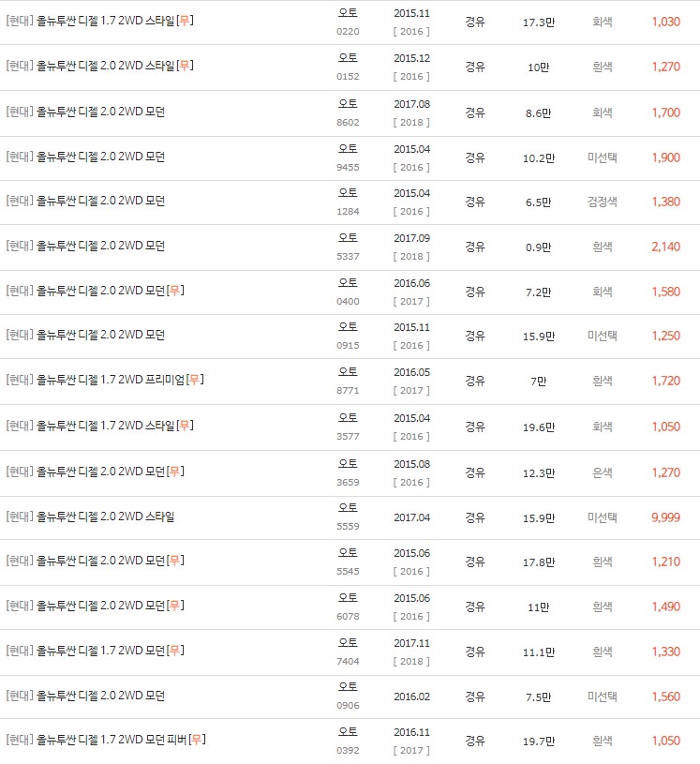Click the 미선택 color cell on the 1,900 listing
The height and width of the screenshot is (764, 700).
click(602, 157)
